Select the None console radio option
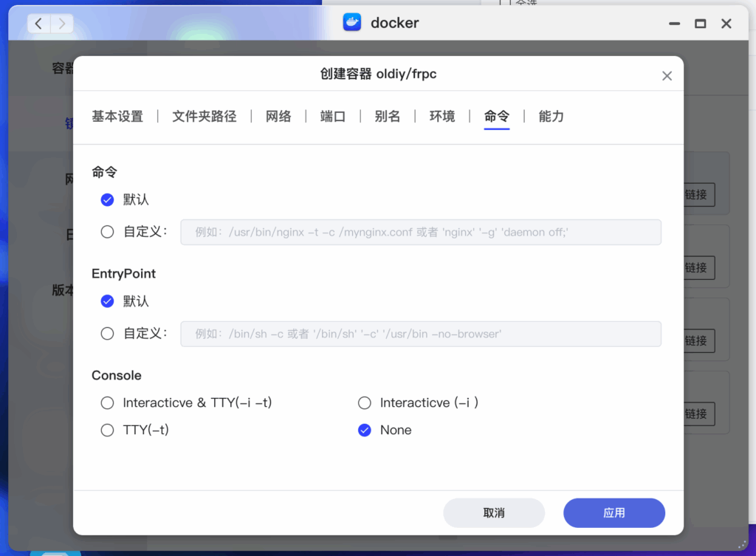 pyautogui.click(x=364, y=430)
